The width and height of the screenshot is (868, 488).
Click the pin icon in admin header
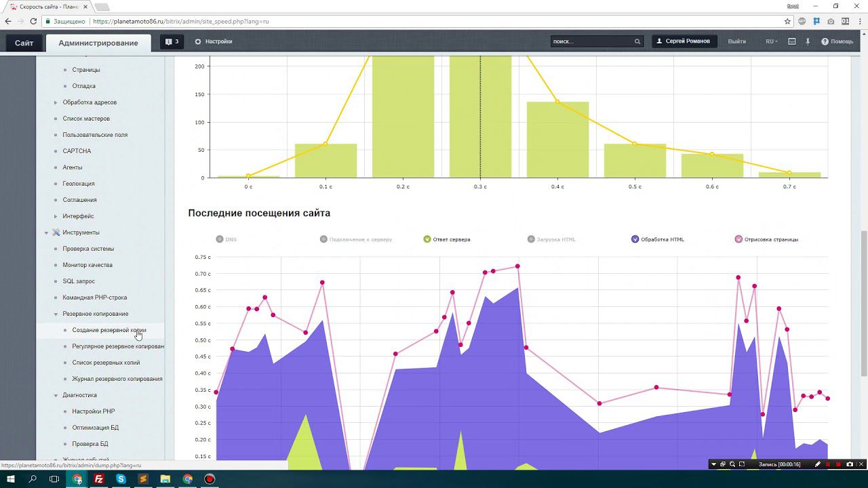[x=808, y=41]
